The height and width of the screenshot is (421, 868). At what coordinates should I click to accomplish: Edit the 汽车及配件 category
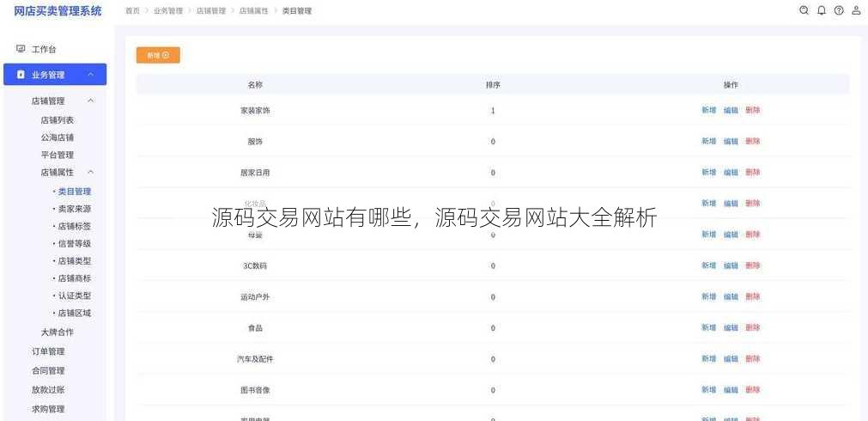click(x=731, y=359)
